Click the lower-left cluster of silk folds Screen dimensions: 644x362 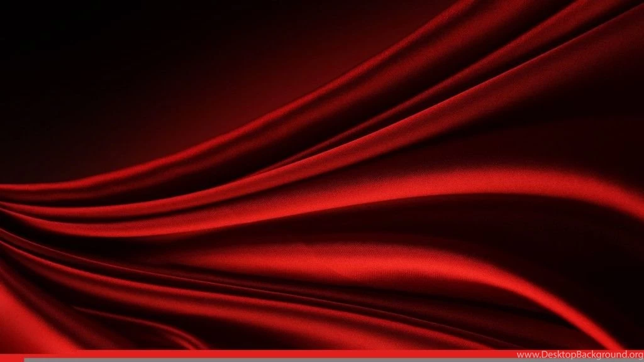tap(75, 295)
